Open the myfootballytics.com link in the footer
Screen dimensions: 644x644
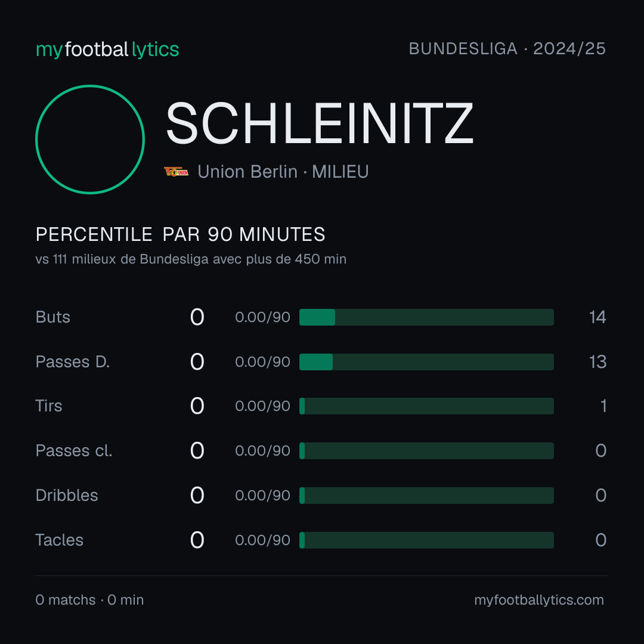tap(539, 600)
